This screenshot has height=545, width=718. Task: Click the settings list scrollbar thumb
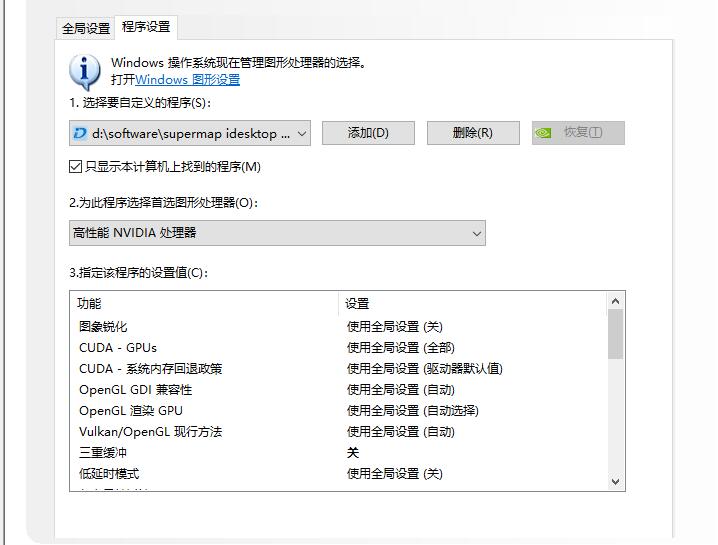click(615, 334)
